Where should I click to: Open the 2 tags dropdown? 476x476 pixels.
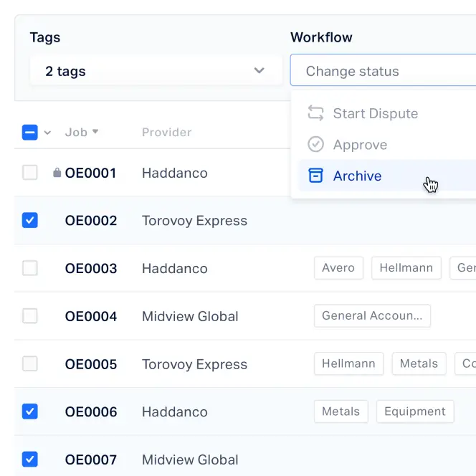[x=156, y=71]
